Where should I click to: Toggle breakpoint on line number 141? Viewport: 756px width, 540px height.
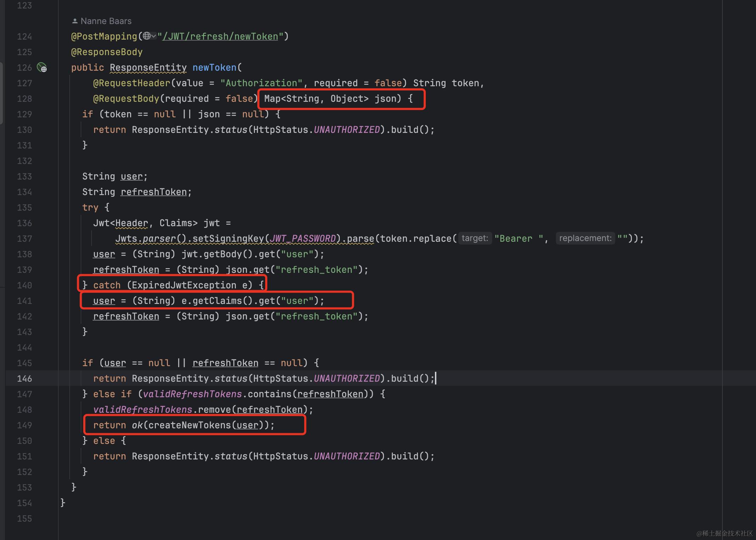(x=24, y=301)
